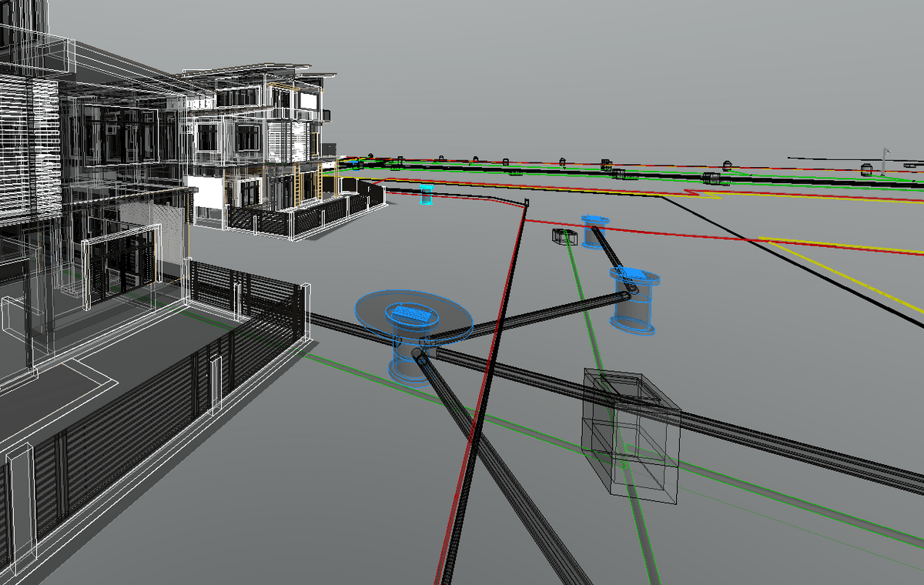
Task: Select the blue cylindrical manhole right of center
Action: pyautogui.click(x=635, y=300)
